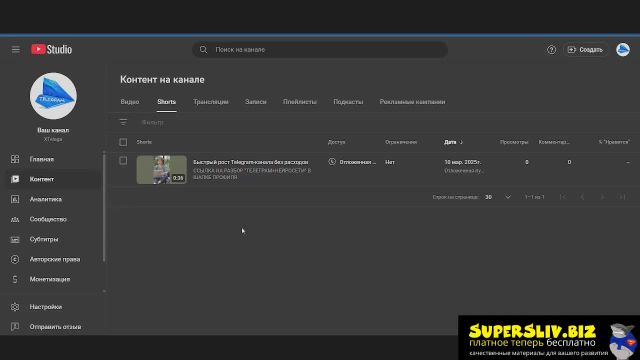The width and height of the screenshot is (640, 360).
Task: Open the account avatar menu
Action: [622, 50]
